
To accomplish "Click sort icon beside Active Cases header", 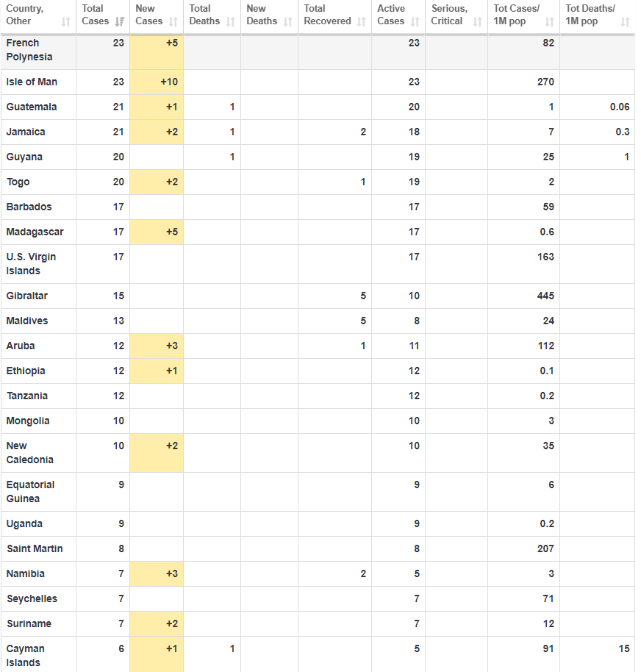I will (x=415, y=22).
